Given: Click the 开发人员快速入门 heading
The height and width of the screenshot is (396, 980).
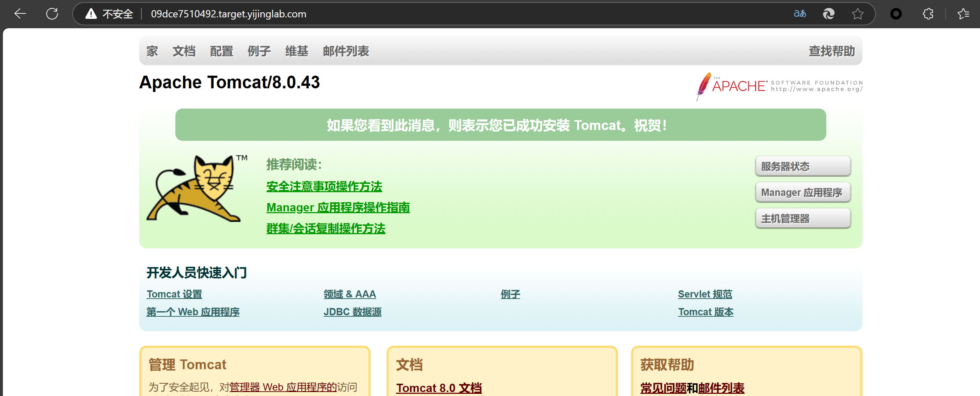Looking at the screenshot, I should tap(197, 273).
